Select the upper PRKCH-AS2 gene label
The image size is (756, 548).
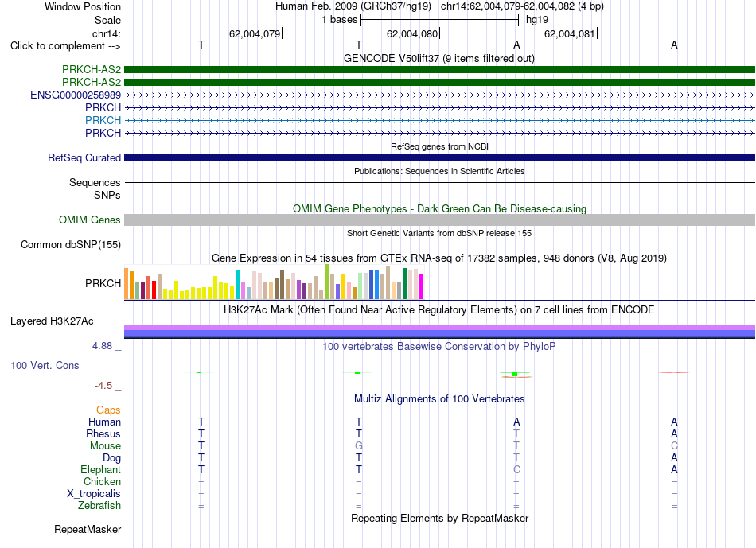(x=92, y=69)
